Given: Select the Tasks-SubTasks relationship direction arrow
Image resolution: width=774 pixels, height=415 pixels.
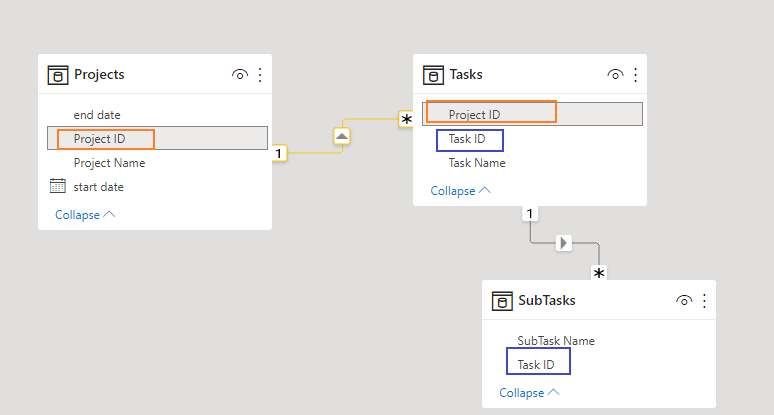Looking at the screenshot, I should pos(563,243).
